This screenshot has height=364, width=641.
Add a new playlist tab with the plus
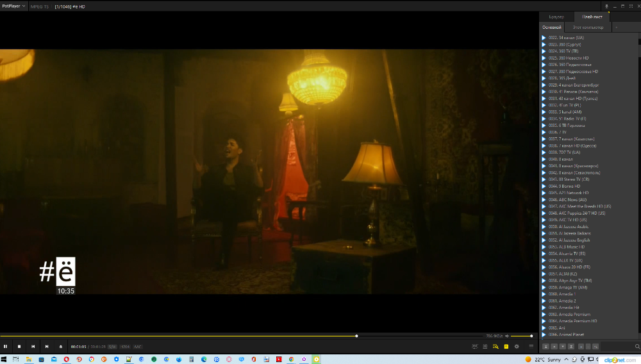tap(616, 28)
